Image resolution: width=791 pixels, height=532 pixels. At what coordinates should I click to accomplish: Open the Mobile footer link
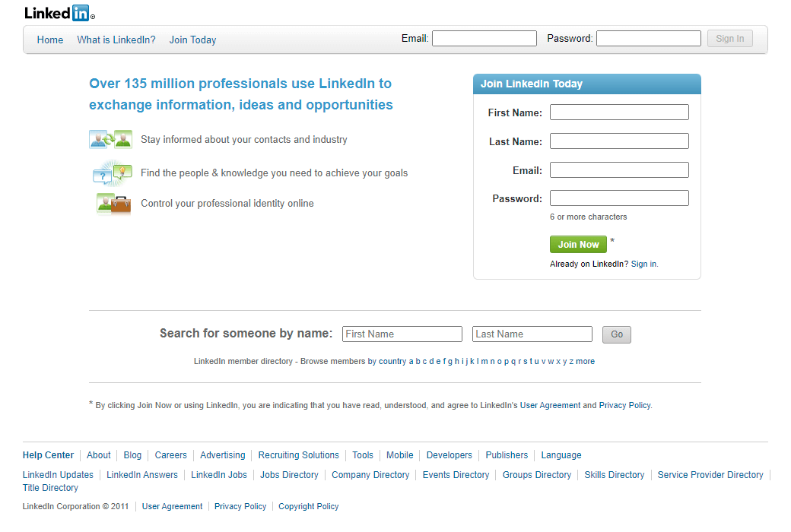coord(399,454)
